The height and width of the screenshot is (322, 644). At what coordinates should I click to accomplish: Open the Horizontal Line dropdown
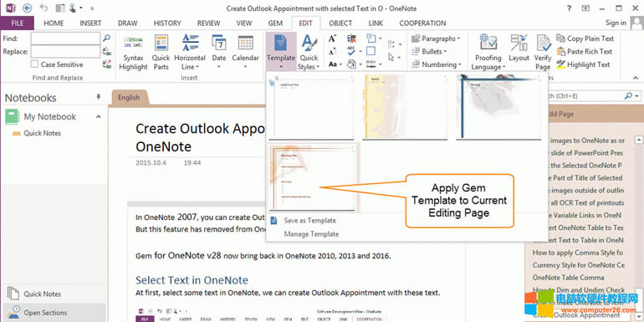190,53
